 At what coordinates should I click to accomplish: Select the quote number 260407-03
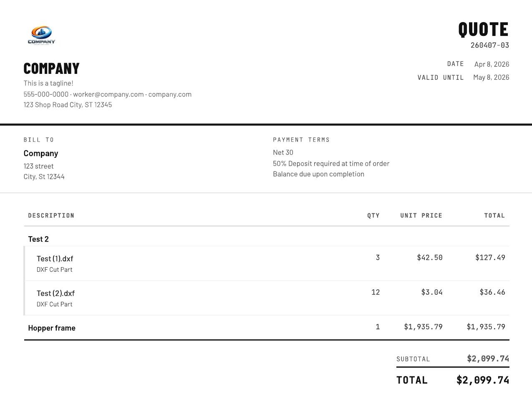pos(489,45)
